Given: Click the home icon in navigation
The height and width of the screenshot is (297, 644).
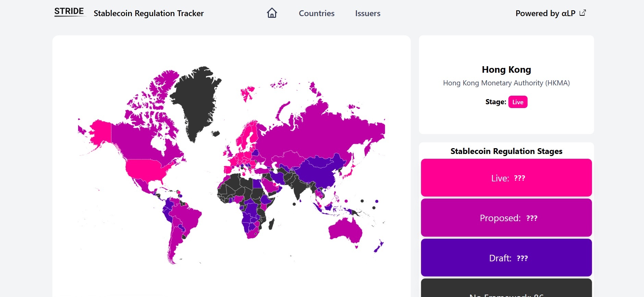Looking at the screenshot, I should tap(272, 13).
